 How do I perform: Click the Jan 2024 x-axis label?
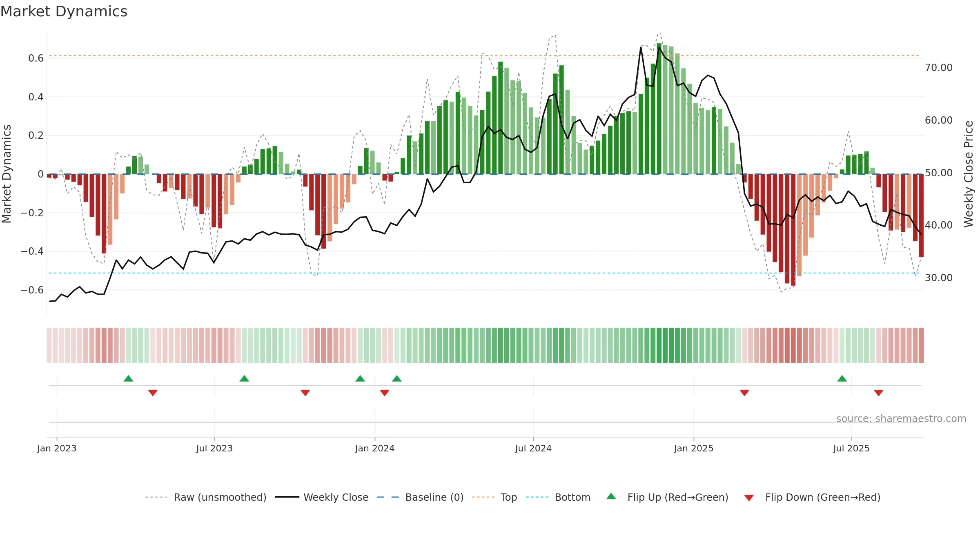click(375, 449)
